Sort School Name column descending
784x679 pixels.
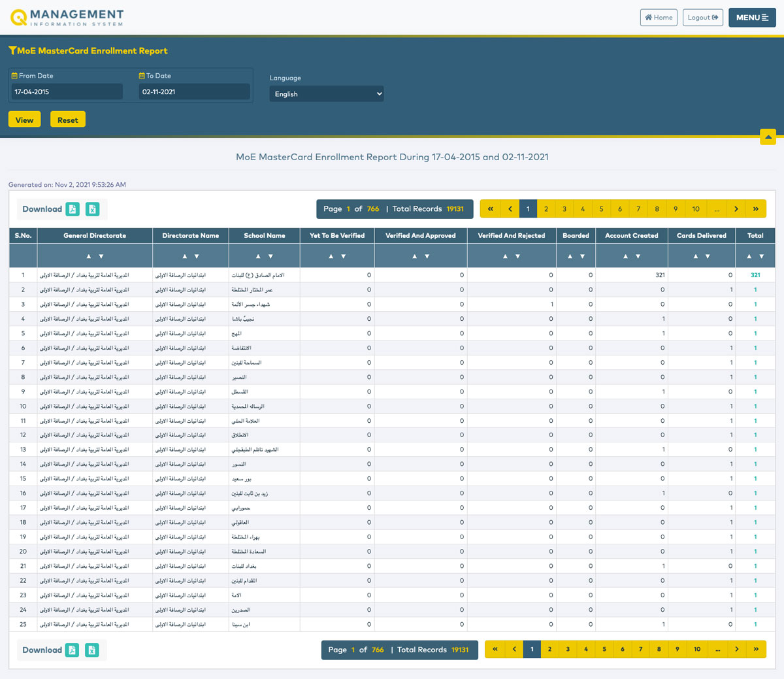[270, 256]
